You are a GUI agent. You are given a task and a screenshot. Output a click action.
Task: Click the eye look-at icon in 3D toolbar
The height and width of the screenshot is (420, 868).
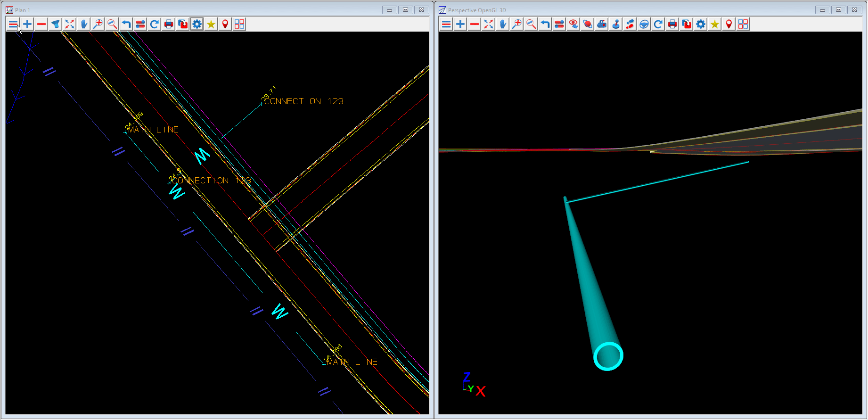(573, 24)
